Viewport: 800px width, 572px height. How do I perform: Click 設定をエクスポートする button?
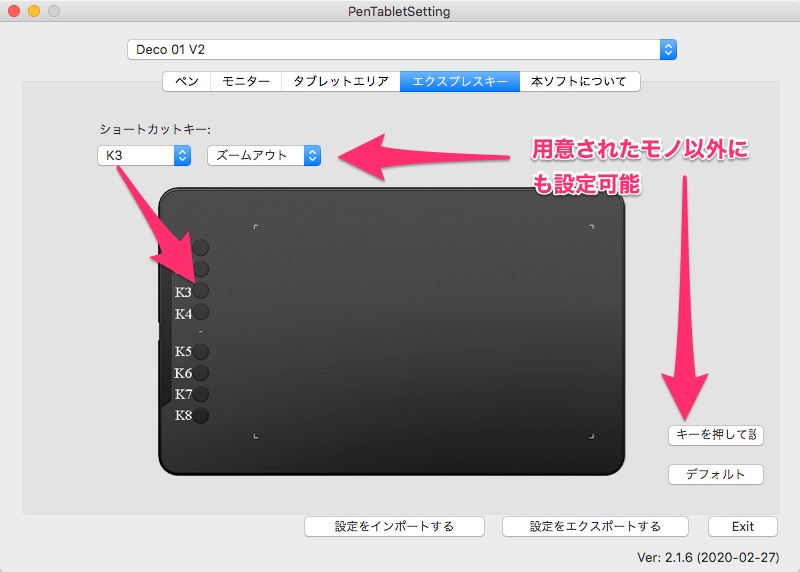tap(595, 526)
